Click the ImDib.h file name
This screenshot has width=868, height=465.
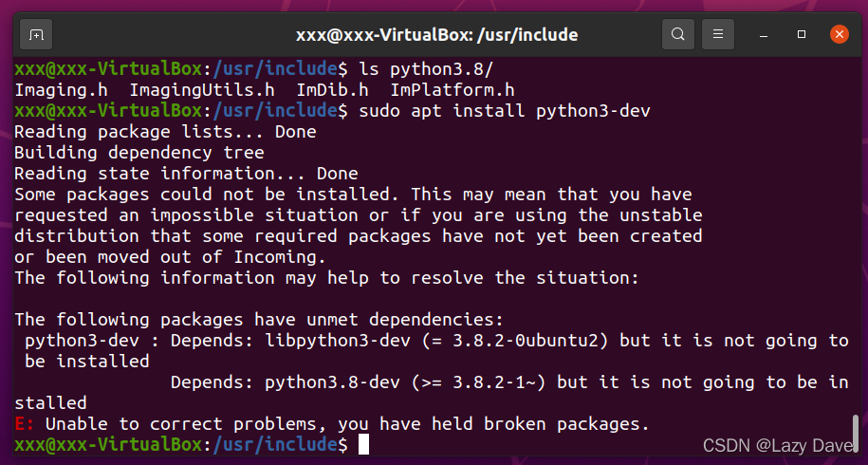[x=332, y=90]
